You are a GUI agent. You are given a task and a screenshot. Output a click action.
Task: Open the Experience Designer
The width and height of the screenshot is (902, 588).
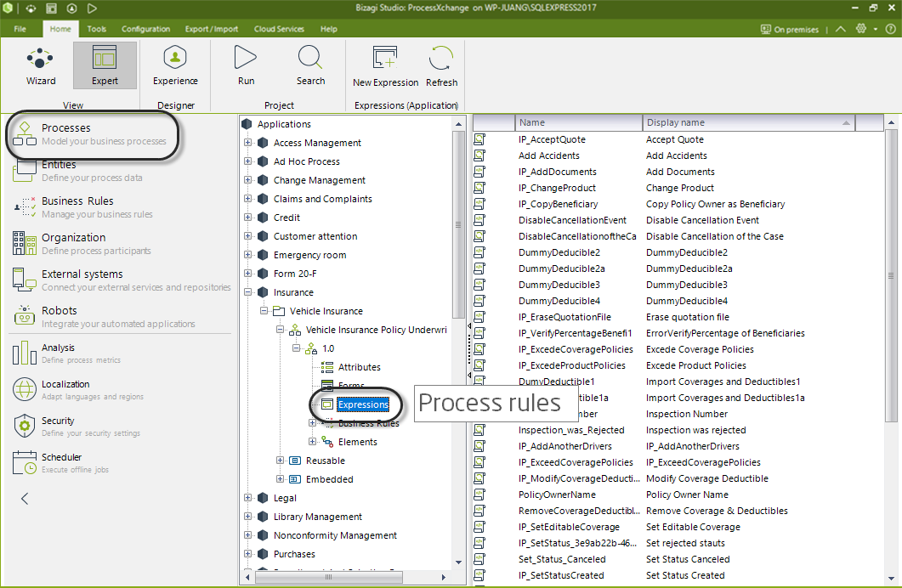(175, 65)
